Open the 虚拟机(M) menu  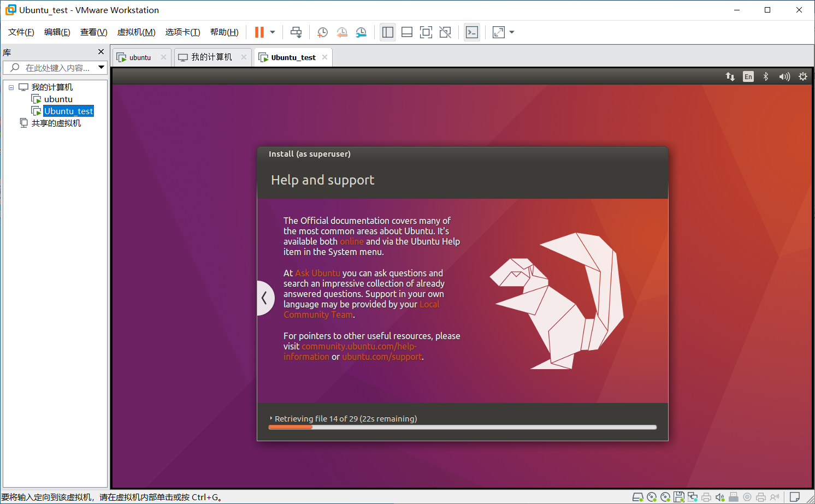tap(137, 32)
